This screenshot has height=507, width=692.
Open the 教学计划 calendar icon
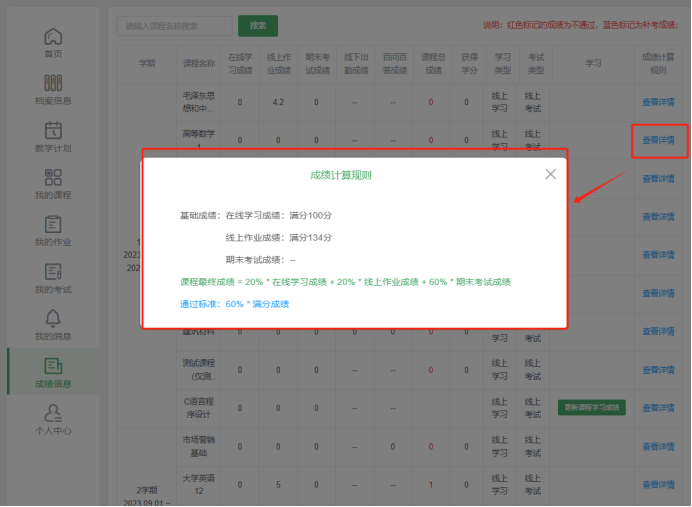pos(53,130)
